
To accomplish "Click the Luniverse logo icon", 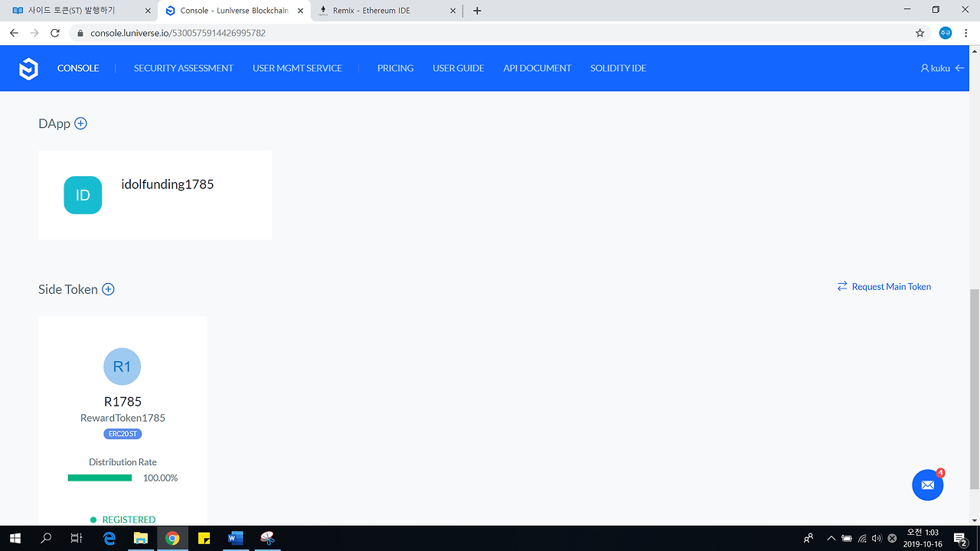I will point(28,68).
